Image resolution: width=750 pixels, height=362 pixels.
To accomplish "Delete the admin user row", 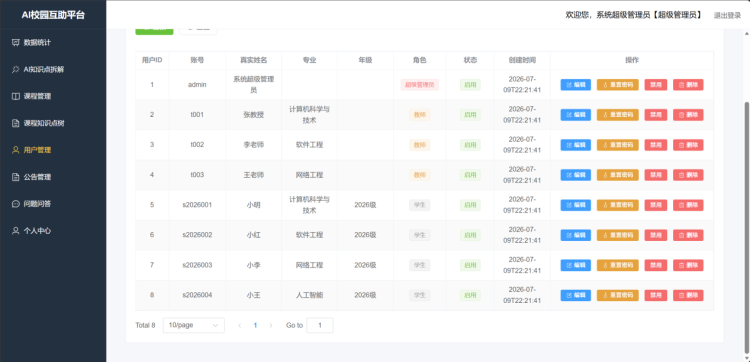I will pos(688,85).
